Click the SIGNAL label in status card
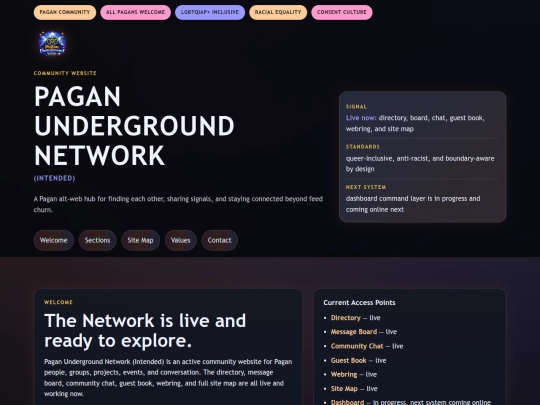 pyautogui.click(x=356, y=107)
